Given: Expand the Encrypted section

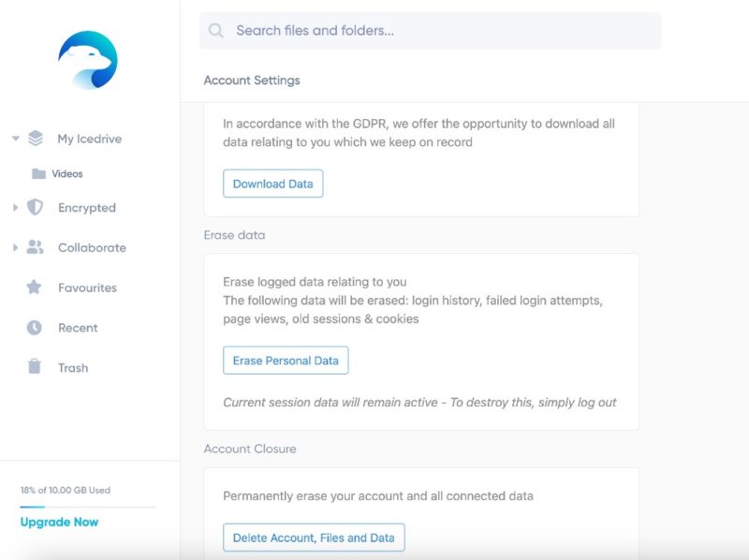Looking at the screenshot, I should point(13,208).
